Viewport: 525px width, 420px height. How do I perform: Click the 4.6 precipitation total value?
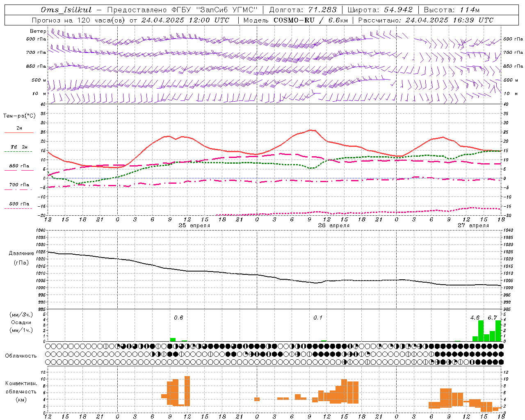coord(475,317)
